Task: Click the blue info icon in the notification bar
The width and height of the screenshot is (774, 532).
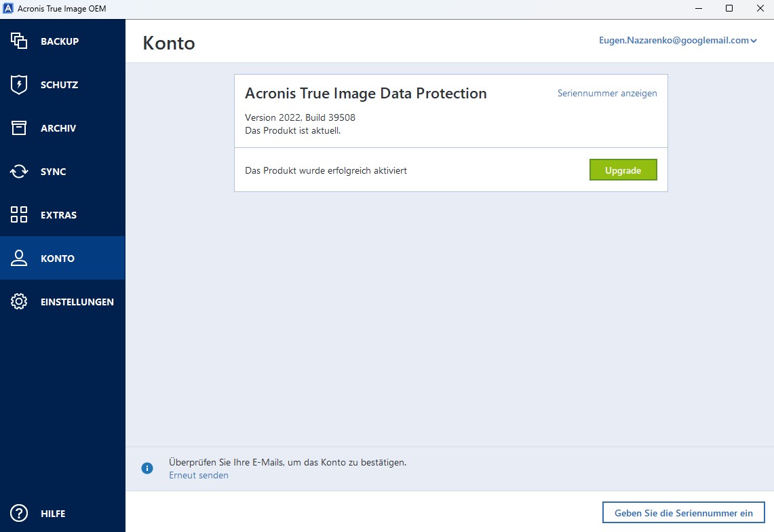Action: coord(147,468)
